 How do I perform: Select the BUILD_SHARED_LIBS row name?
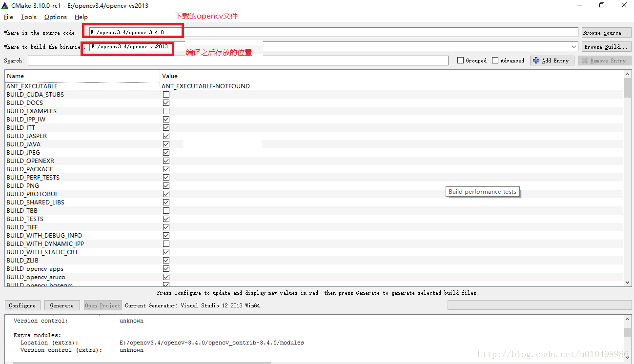click(x=35, y=202)
